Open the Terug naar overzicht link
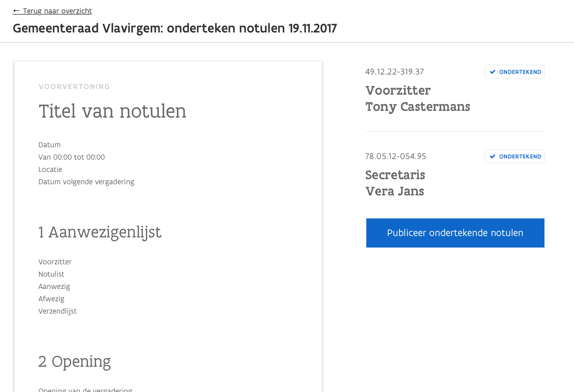 (57, 11)
